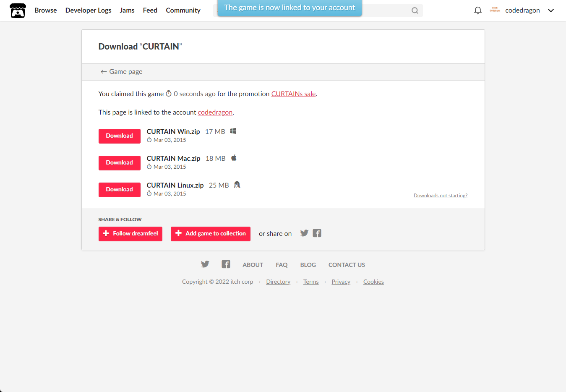Open the CONTACT US footer link
Image resolution: width=566 pixels, height=392 pixels.
click(x=347, y=265)
